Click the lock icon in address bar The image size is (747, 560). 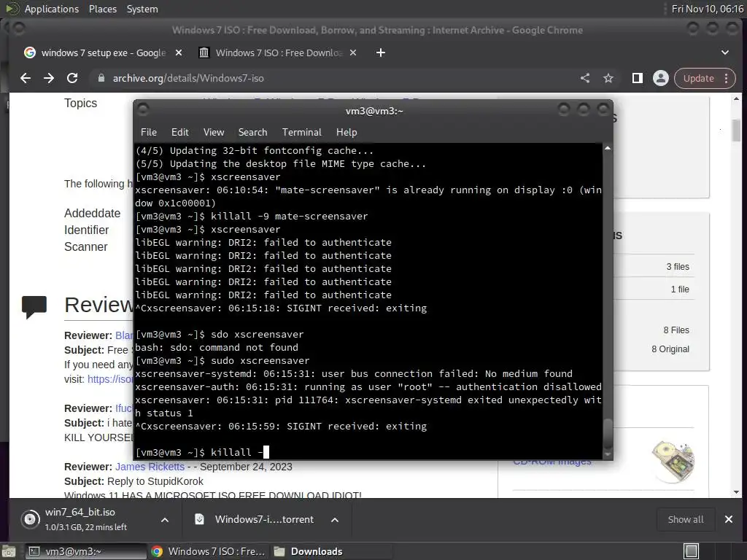coord(101,78)
